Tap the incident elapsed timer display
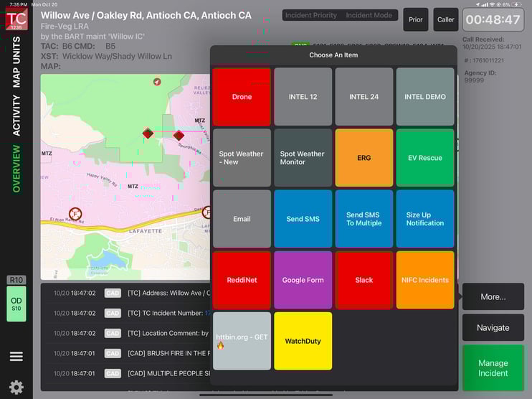 pyautogui.click(x=493, y=19)
